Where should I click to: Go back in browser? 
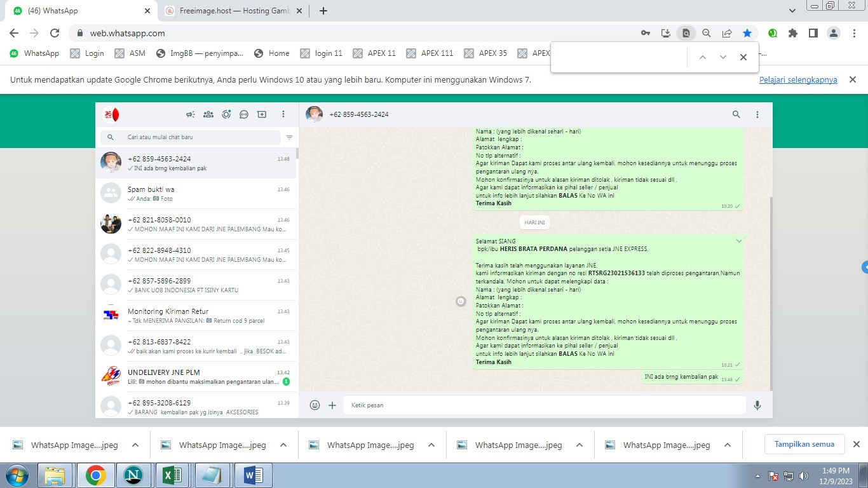click(x=14, y=33)
